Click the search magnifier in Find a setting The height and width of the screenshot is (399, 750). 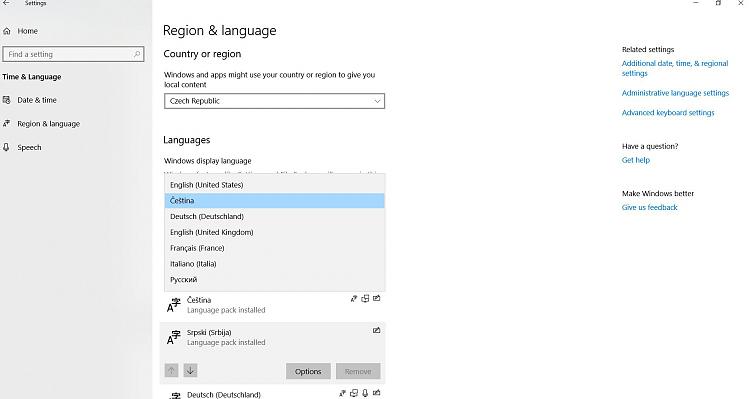(137, 54)
